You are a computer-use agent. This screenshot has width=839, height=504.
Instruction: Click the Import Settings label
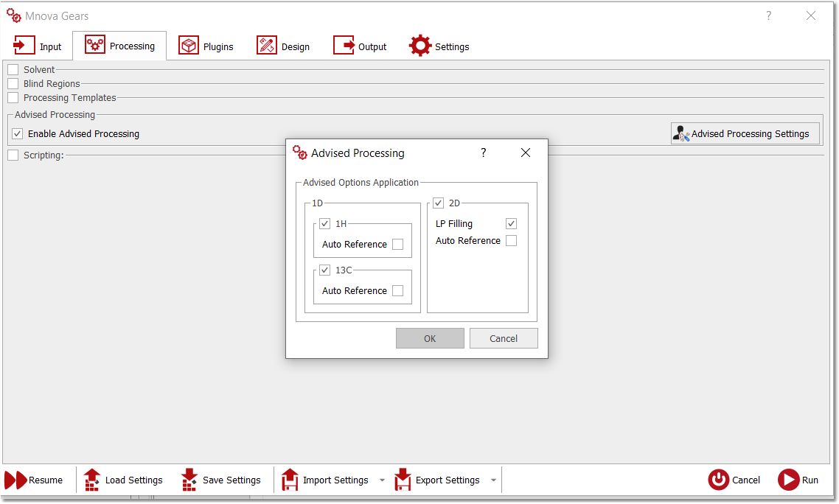335,480
